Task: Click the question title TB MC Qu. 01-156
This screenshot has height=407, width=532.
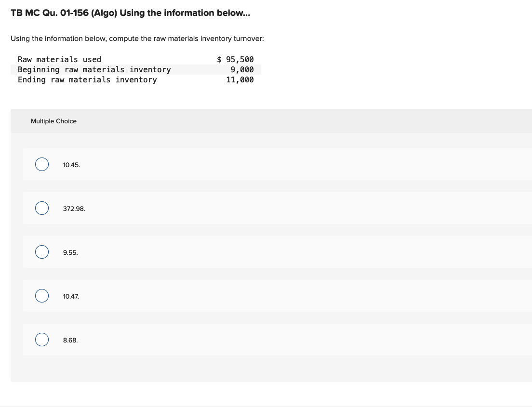Action: coord(130,13)
